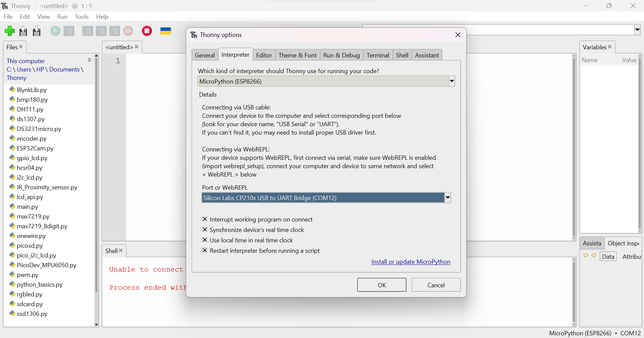Toggle Restart interpreter before running a script
Viewport: 644px width, 338px height.
tap(205, 250)
